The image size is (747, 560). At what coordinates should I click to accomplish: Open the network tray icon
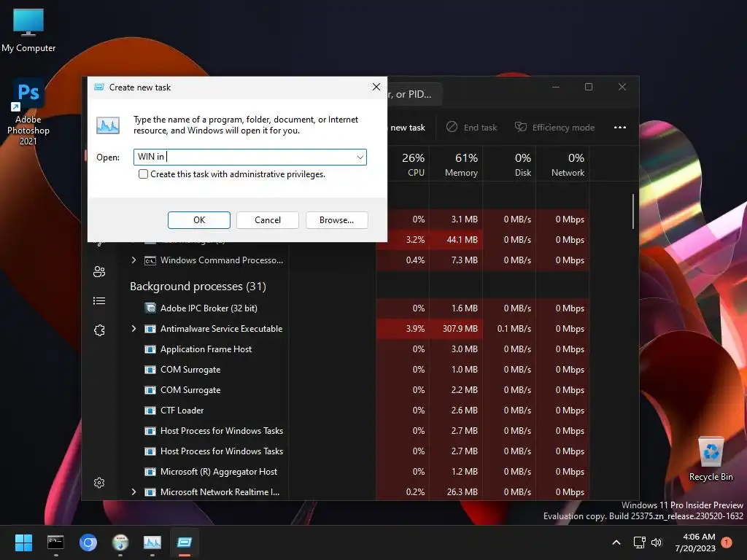click(639, 542)
